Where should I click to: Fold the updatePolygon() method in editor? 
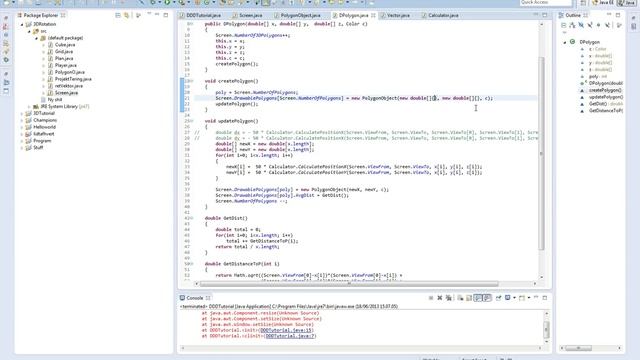[x=192, y=121]
